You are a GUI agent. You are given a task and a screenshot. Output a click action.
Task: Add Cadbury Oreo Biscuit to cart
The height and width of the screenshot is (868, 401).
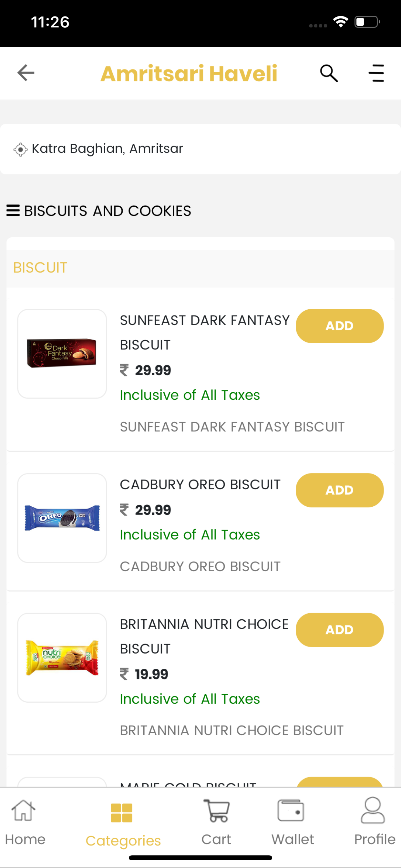point(339,490)
